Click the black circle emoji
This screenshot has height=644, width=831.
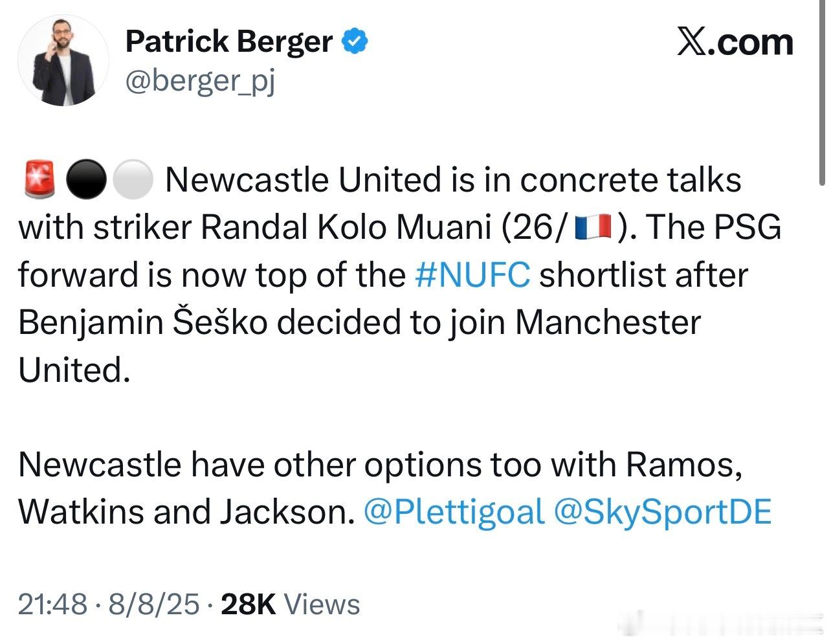pyautogui.click(x=87, y=180)
